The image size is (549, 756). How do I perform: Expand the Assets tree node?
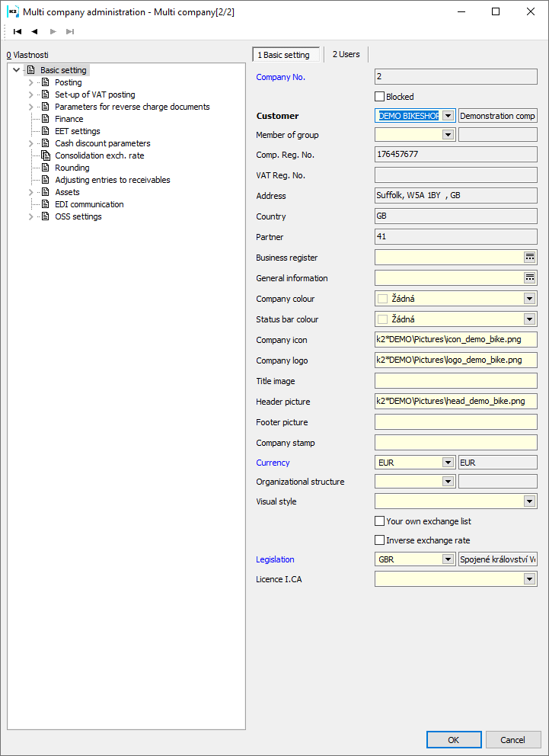30,192
